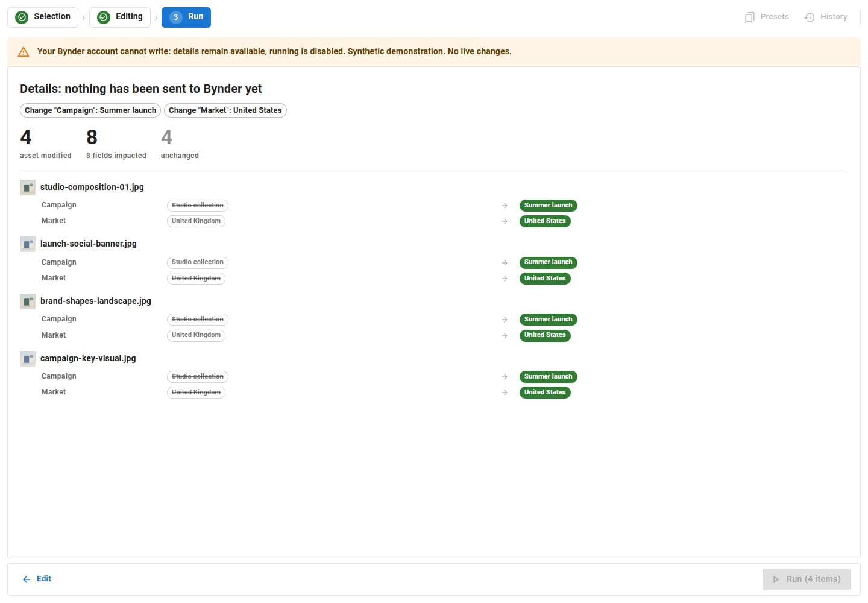Click struck-through 'United Kingdom' for launch-social-banner.jpg
This screenshot has width=868, height=603.
coord(196,279)
